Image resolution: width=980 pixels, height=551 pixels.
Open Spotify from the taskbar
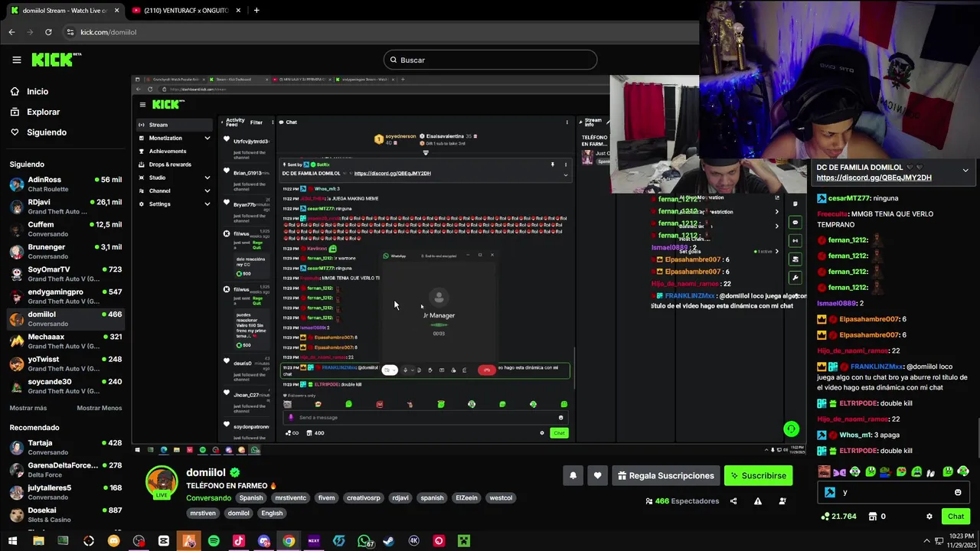(x=214, y=541)
